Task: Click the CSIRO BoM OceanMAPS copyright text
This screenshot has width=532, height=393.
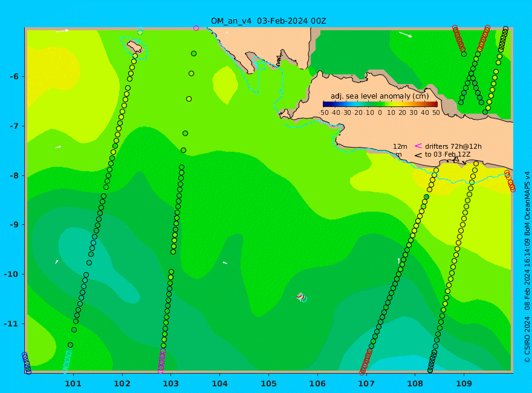Action: point(527,267)
